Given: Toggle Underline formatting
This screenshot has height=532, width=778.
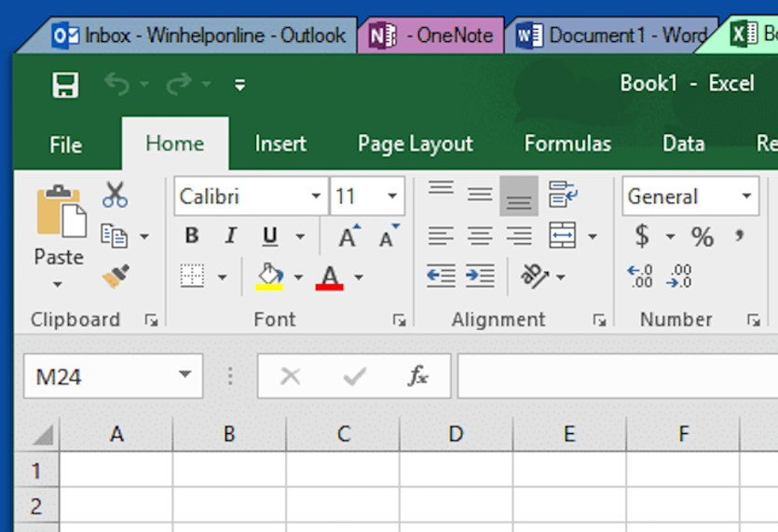Looking at the screenshot, I should 270,236.
